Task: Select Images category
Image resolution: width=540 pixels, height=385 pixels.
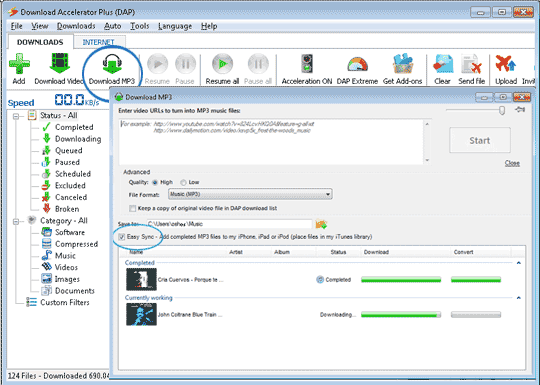Action: point(67,279)
